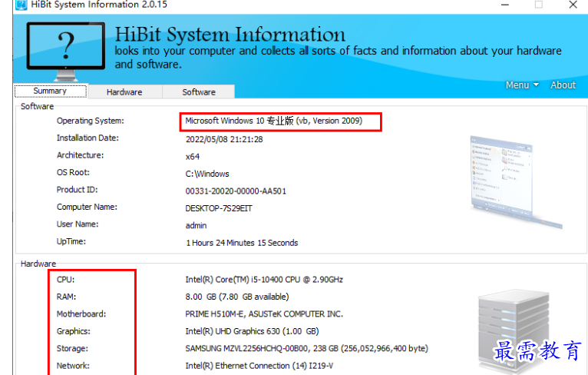Click the HiBit System Information banner heading
Screen dimensions: 588x375
click(230, 35)
